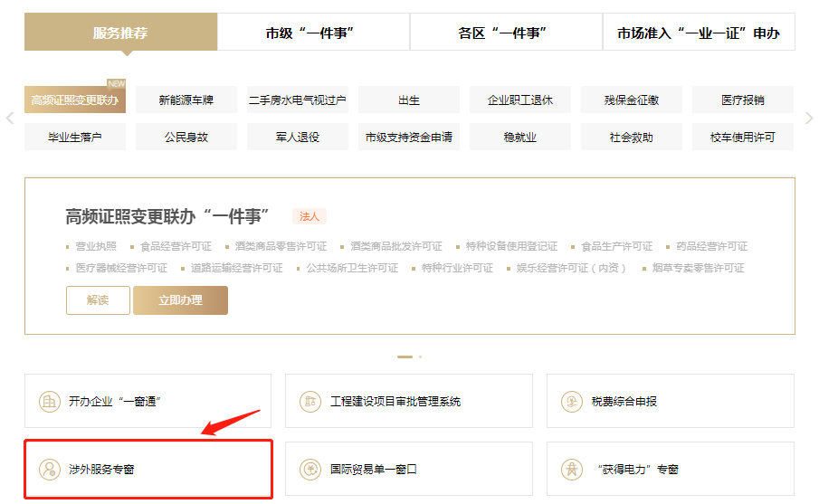Open the 各区“一件事” tab
Image resolution: width=819 pixels, height=504 pixels.
[x=506, y=33]
